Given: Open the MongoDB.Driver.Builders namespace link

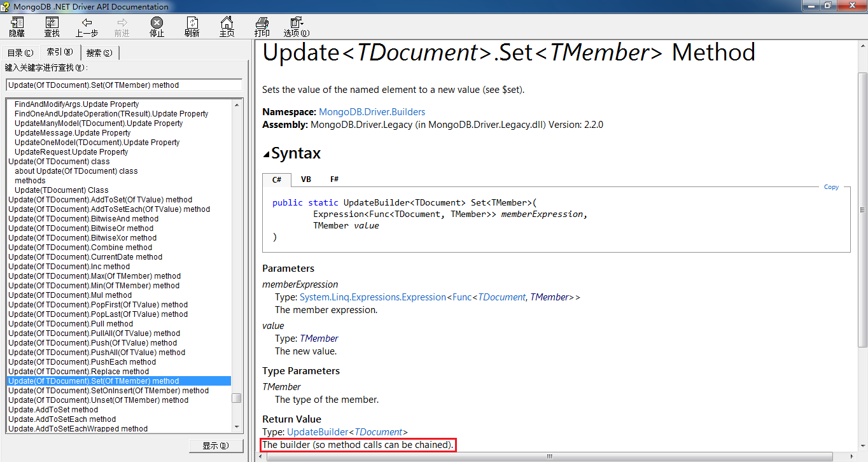Looking at the screenshot, I should click(x=372, y=112).
